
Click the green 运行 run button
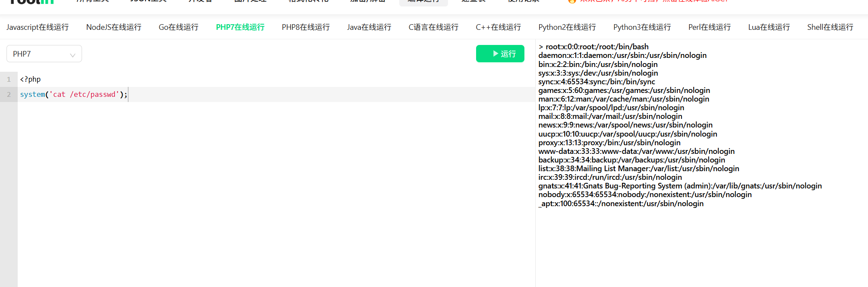click(x=500, y=54)
